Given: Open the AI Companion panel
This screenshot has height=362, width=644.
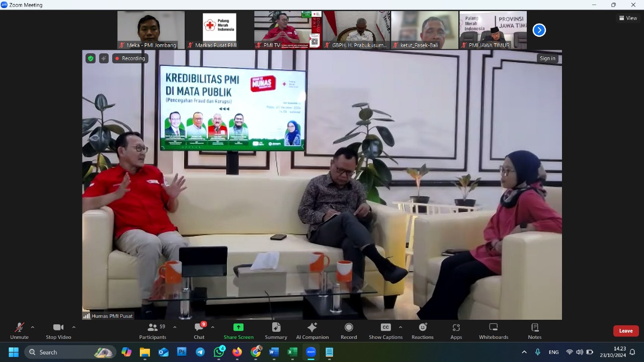Looking at the screenshot, I should pos(312,331).
